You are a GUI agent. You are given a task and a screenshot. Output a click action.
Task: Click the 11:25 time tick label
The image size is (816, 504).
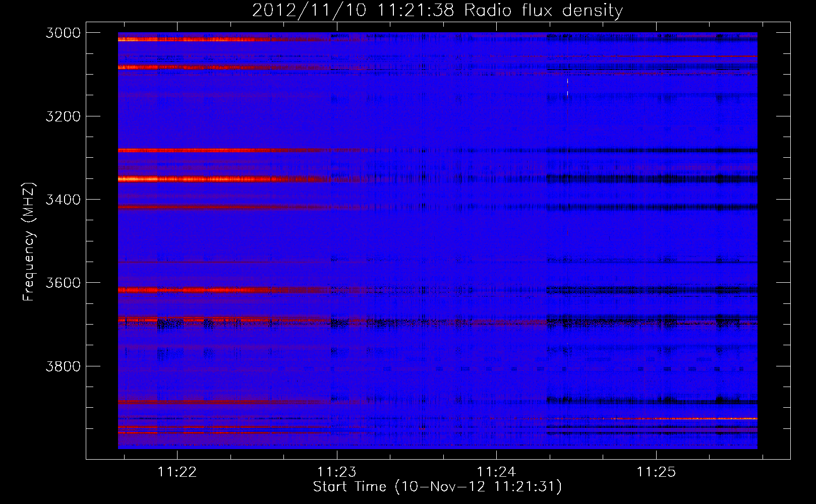(x=656, y=472)
